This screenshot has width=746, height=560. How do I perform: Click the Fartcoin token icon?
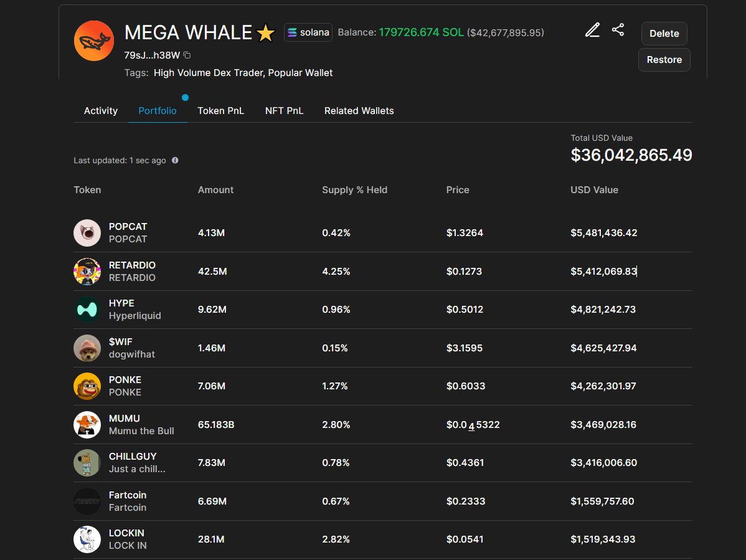87,501
